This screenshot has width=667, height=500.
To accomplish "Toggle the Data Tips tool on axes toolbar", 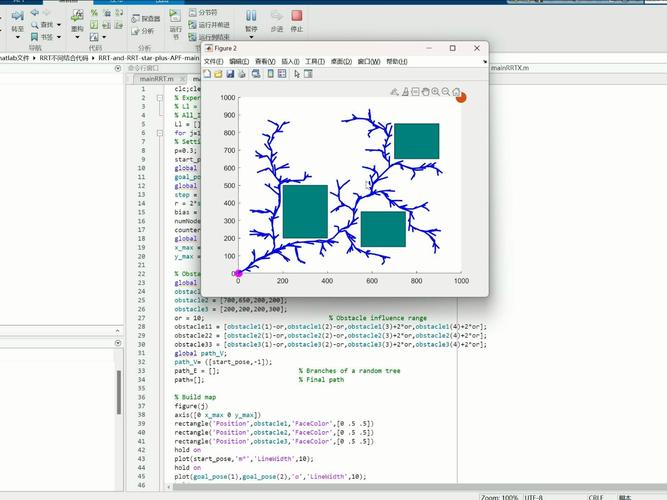I will [x=416, y=91].
